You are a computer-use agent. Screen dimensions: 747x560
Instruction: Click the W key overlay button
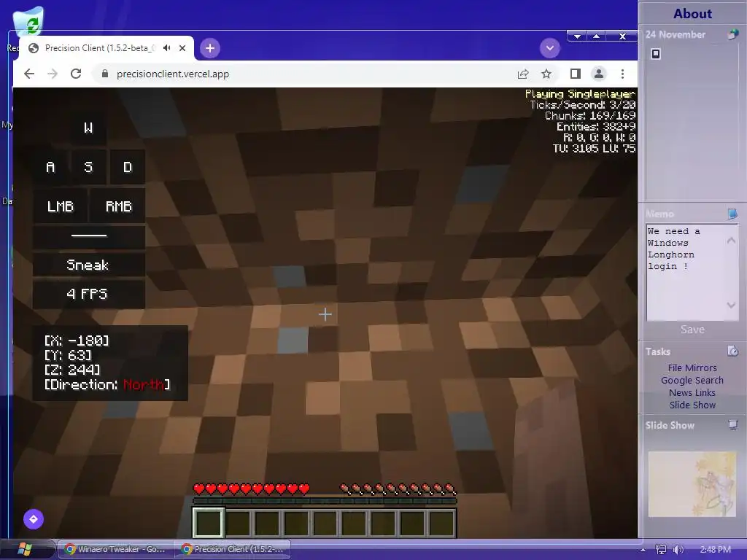(88, 128)
